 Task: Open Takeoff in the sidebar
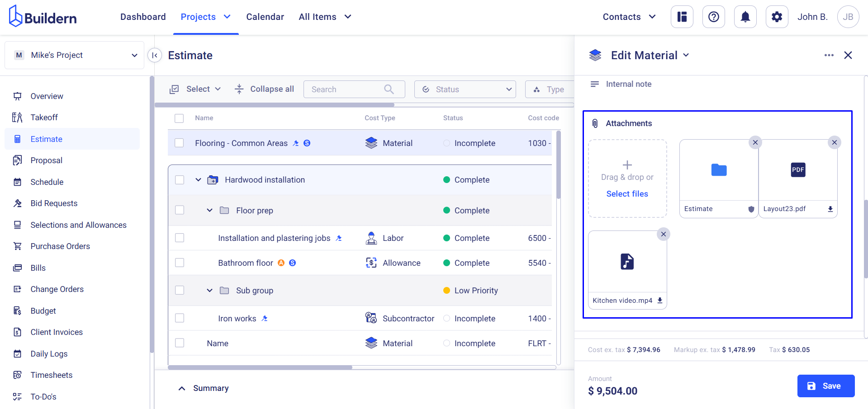click(44, 118)
